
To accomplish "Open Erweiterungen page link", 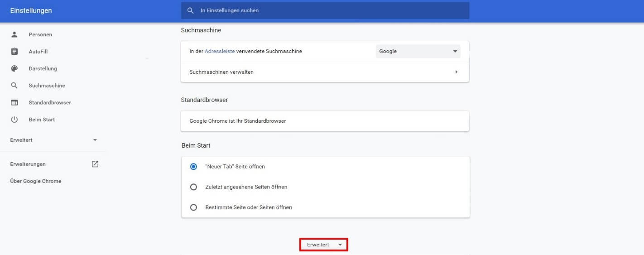I will [x=28, y=164].
